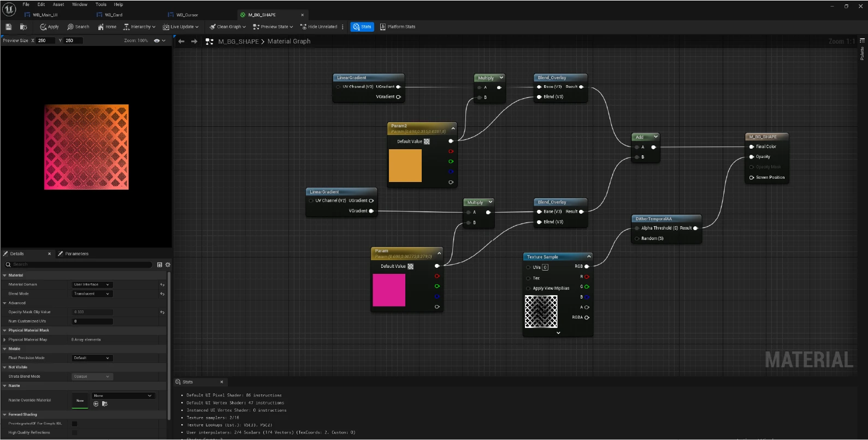Open the Asset menu

[58, 4]
